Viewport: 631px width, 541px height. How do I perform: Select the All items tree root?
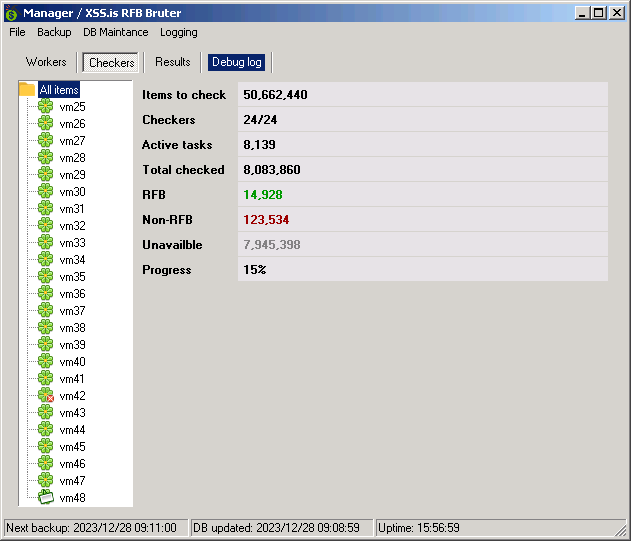click(x=59, y=89)
